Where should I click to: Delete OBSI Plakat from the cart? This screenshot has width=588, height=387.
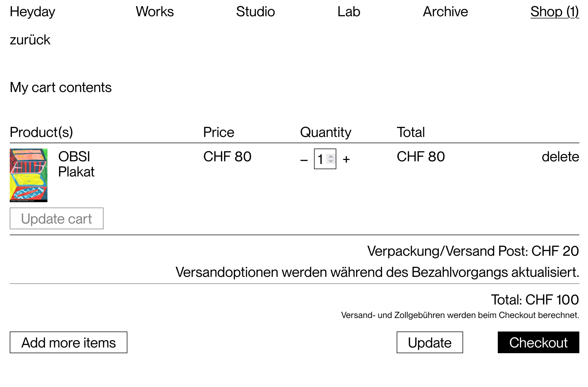[x=560, y=157]
